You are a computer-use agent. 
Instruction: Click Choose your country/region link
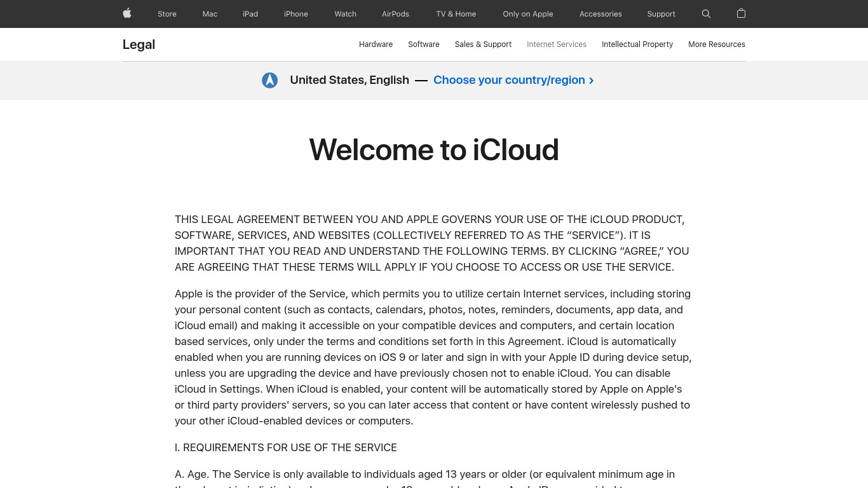(513, 80)
